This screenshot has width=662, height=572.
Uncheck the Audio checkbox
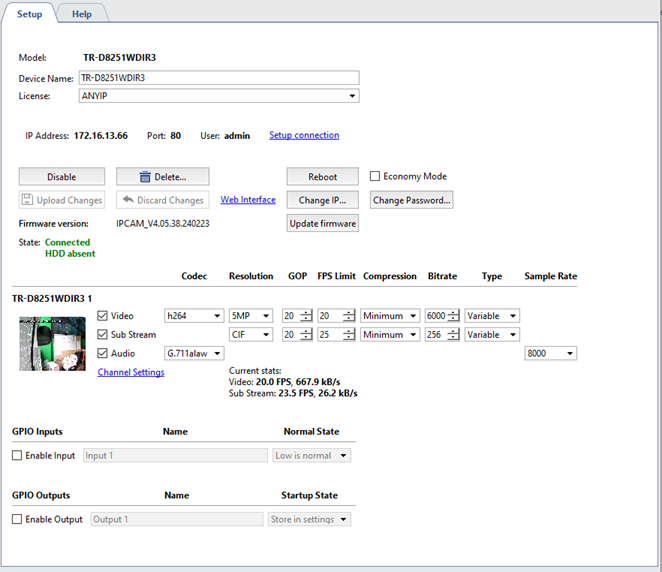coord(103,353)
